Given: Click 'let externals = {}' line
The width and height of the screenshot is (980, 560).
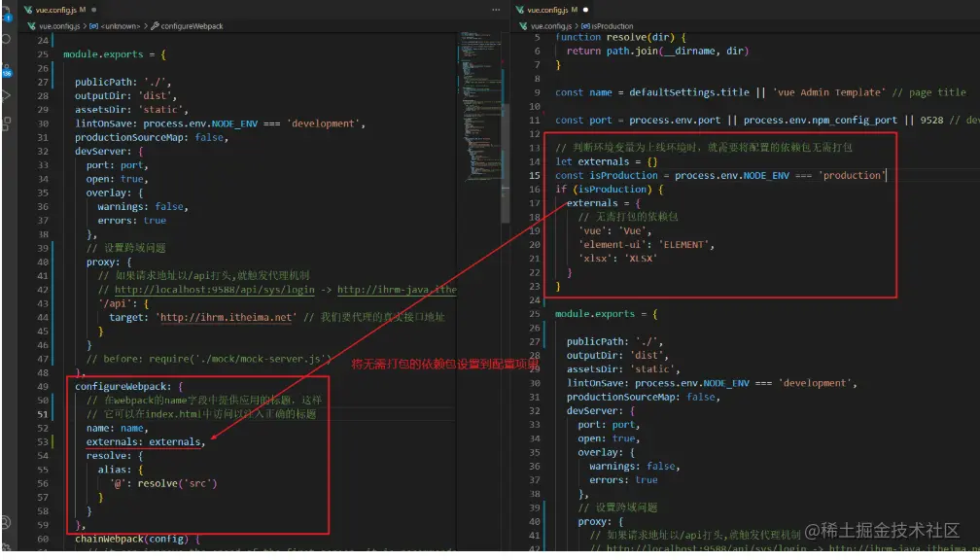Looking at the screenshot, I should [x=607, y=161].
